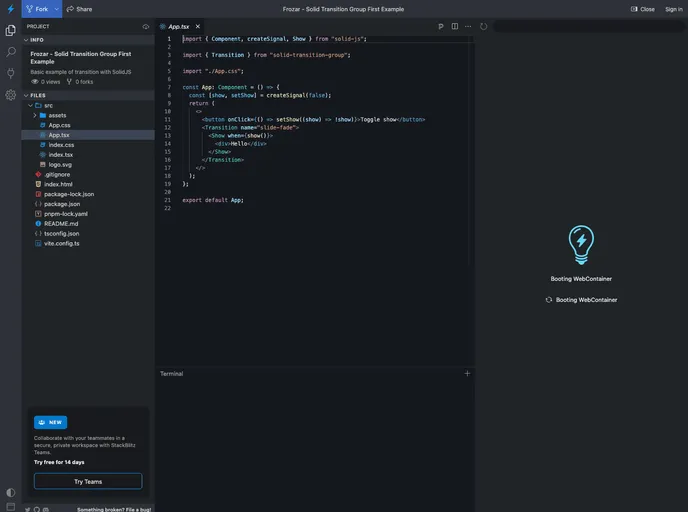Click the Share button

click(79, 9)
